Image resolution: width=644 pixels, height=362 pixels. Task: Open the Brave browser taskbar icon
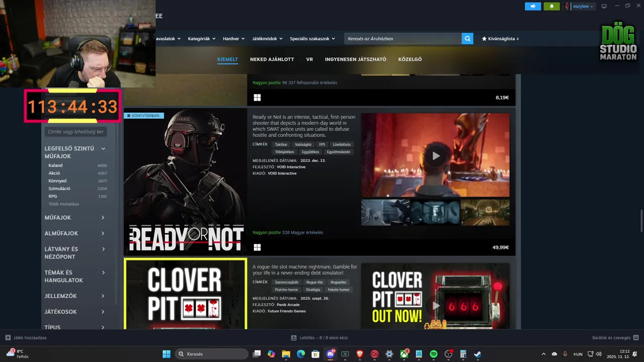click(x=360, y=354)
